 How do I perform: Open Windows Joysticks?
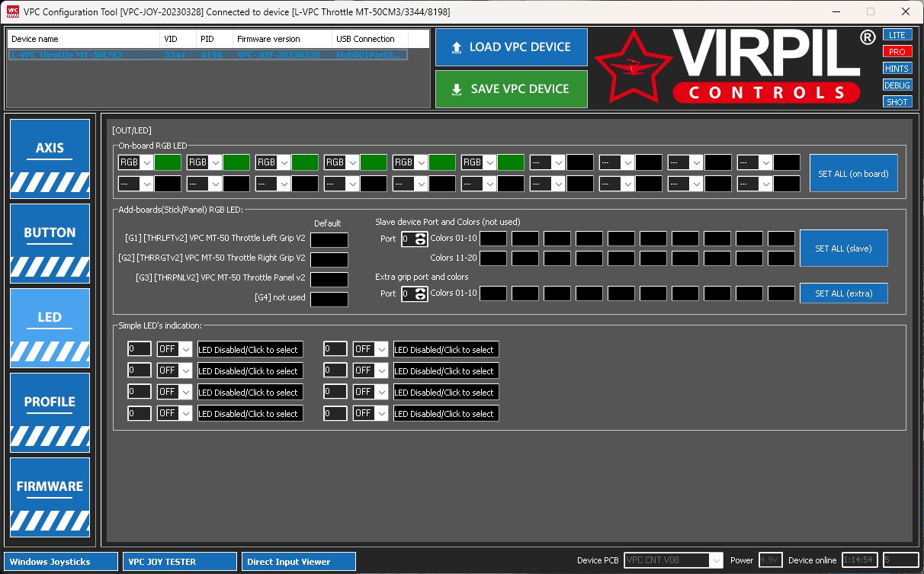pyautogui.click(x=61, y=562)
